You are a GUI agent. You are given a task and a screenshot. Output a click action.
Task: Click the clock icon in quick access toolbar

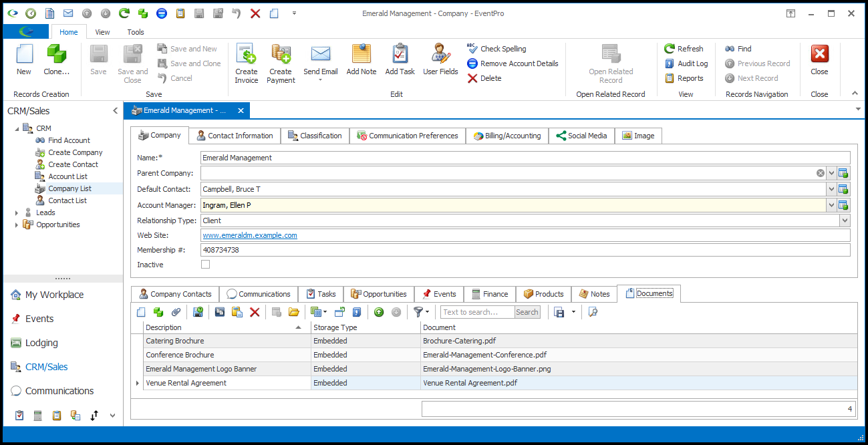(x=31, y=13)
